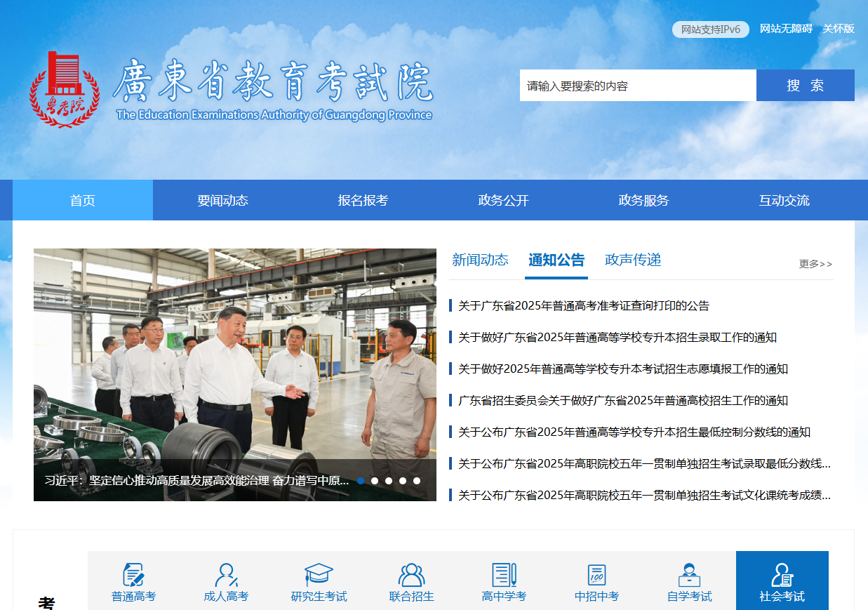The height and width of the screenshot is (610, 868).
Task: Open the 联合招生 people icon
Action: point(412,582)
